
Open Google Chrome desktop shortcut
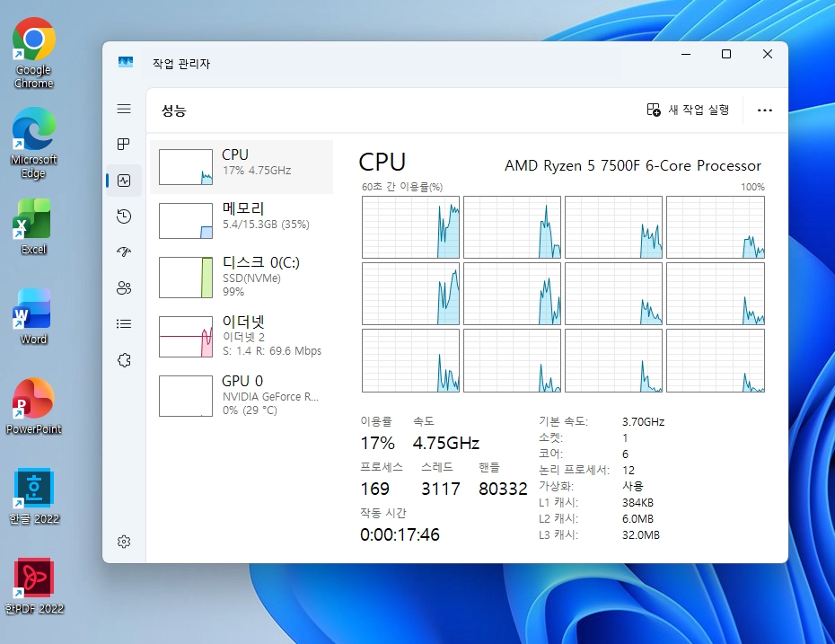coord(33,53)
